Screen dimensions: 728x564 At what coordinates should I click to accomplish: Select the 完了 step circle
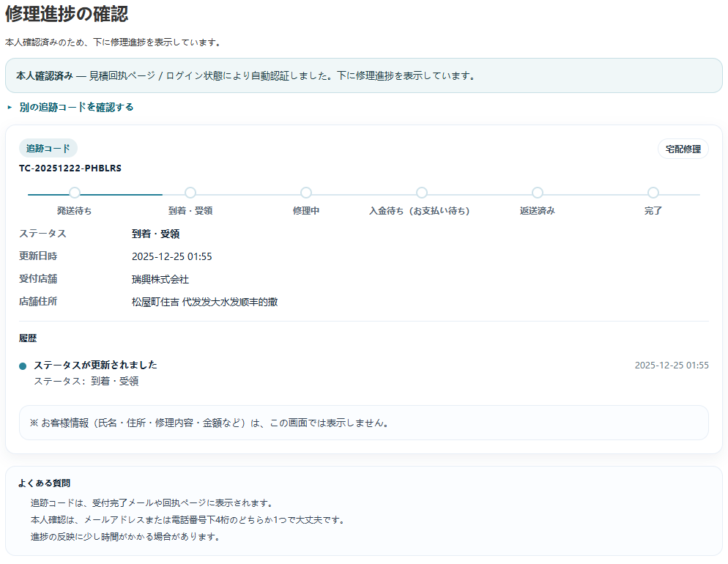point(653,193)
